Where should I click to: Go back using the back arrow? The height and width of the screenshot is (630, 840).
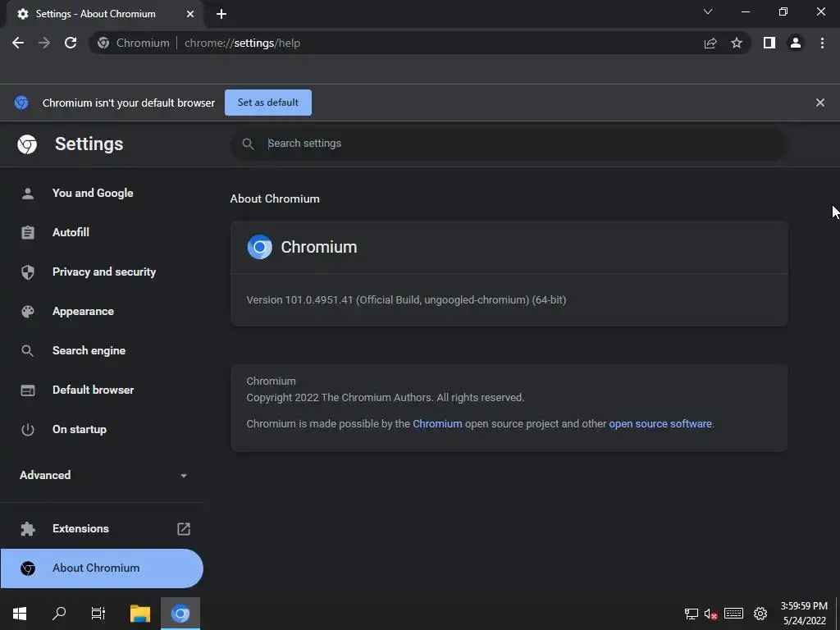pos(18,43)
